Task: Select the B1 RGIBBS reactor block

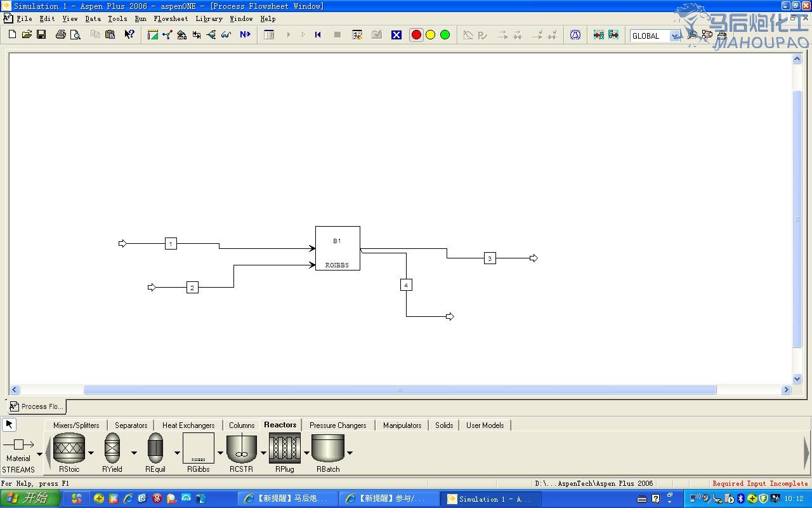Action: point(337,248)
